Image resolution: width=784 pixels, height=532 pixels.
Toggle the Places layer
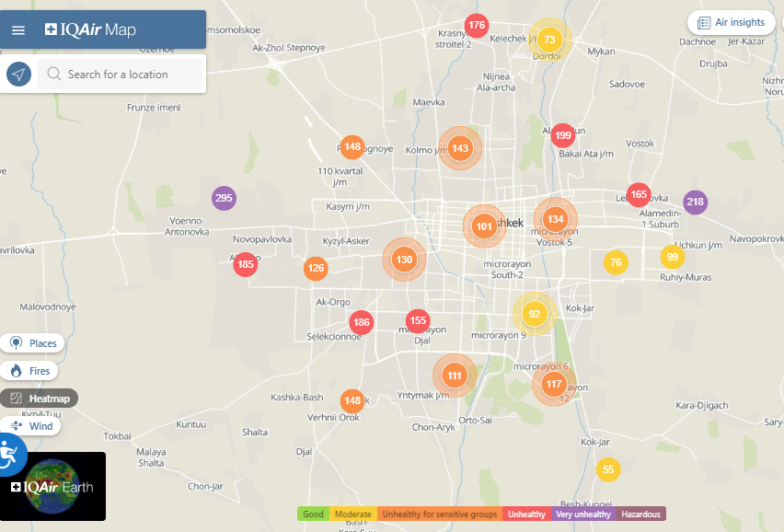pos(32,343)
